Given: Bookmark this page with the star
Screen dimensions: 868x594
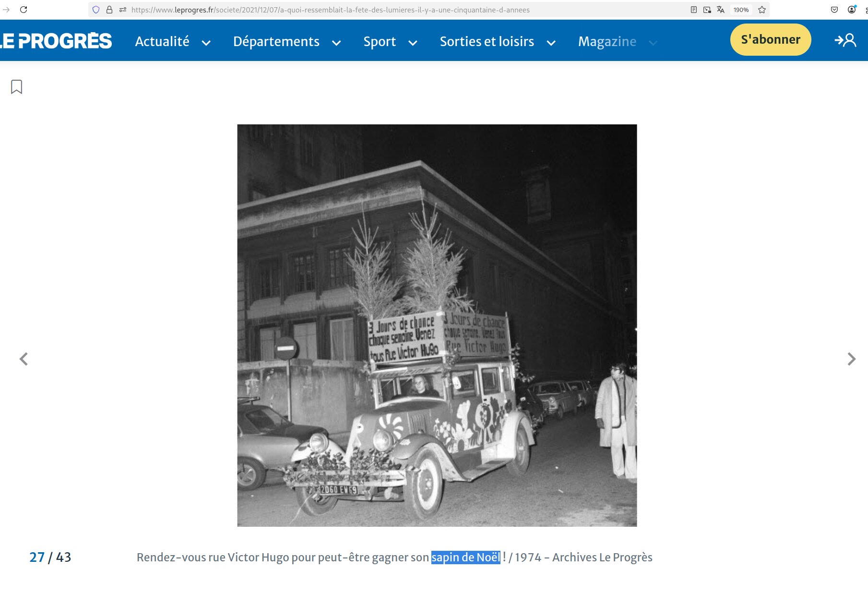Looking at the screenshot, I should click(x=762, y=10).
